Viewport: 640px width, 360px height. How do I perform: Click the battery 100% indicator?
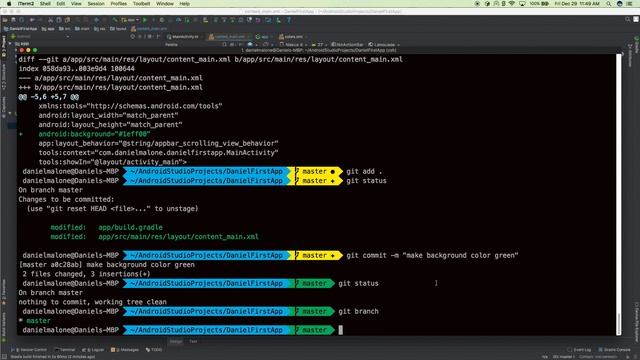[539, 4]
